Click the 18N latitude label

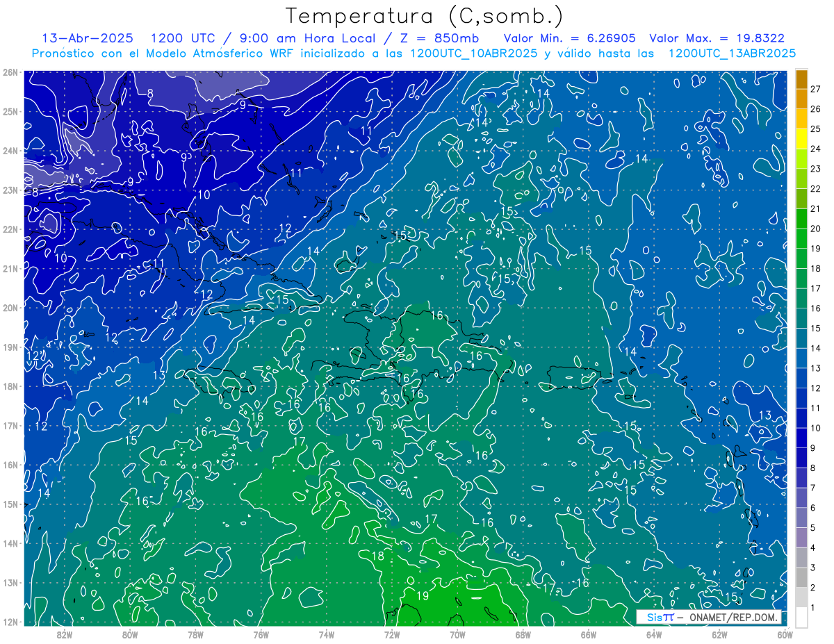coord(10,386)
